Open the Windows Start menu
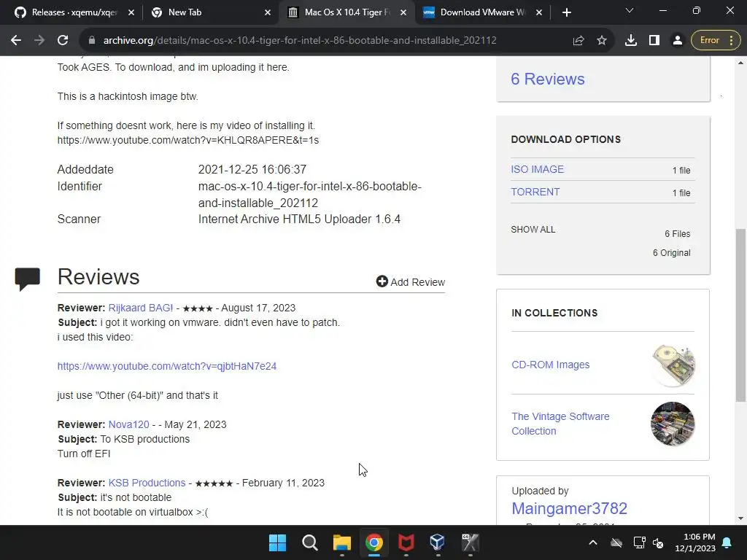 point(277,542)
